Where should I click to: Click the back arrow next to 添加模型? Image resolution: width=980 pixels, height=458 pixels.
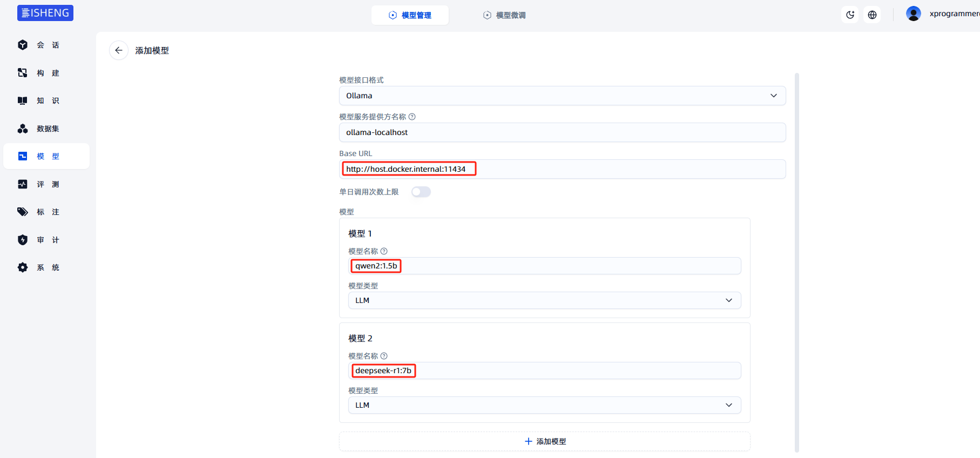click(119, 50)
